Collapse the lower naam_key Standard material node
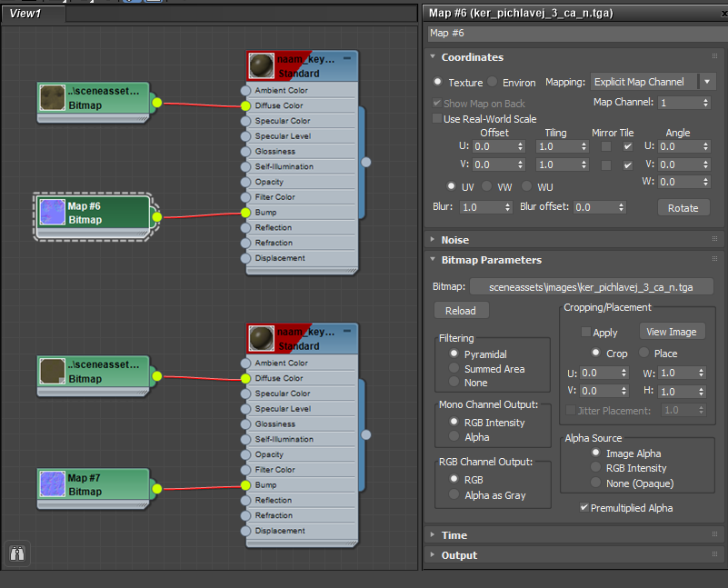The width and height of the screenshot is (728, 588). click(347, 331)
